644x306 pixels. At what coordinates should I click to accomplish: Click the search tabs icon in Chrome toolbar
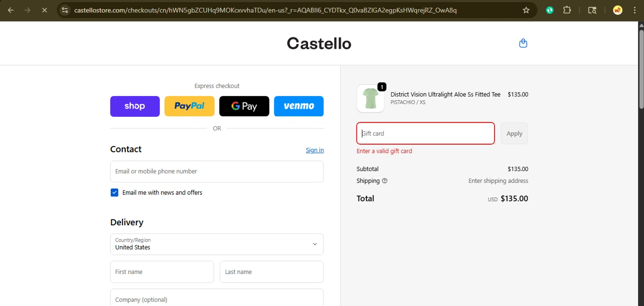click(x=592, y=10)
